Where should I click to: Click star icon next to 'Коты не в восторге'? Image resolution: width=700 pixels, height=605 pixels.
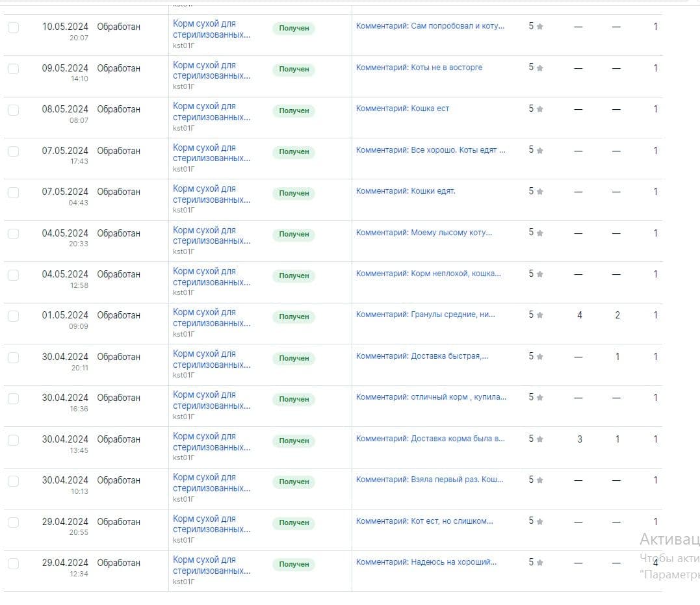(x=539, y=68)
